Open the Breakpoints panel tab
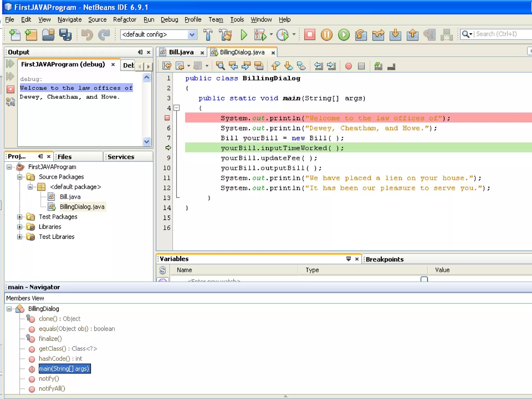This screenshot has height=399, width=532. pos(384,259)
